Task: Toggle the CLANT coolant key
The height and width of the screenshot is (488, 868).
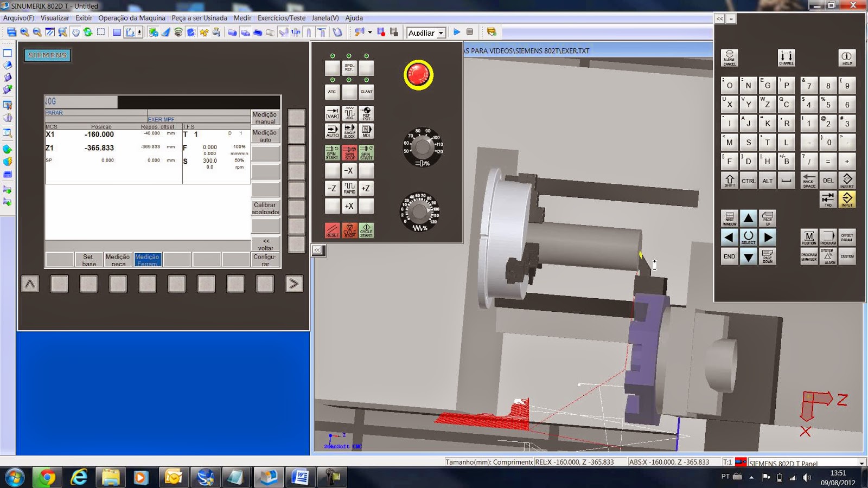Action: (366, 91)
